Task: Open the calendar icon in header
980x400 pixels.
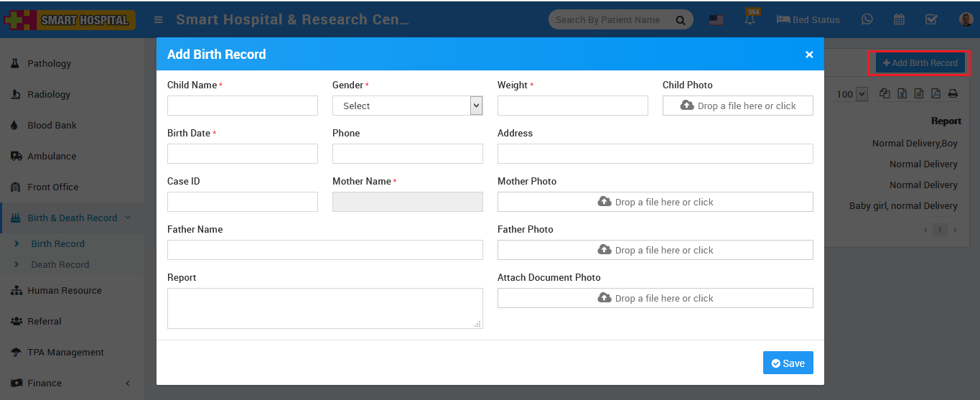Action: [899, 19]
